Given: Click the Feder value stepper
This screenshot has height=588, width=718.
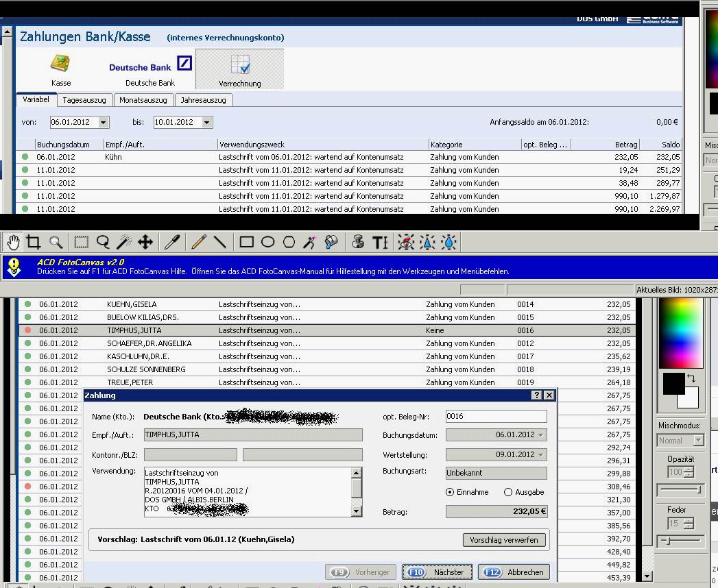Looking at the screenshot, I should [689, 523].
